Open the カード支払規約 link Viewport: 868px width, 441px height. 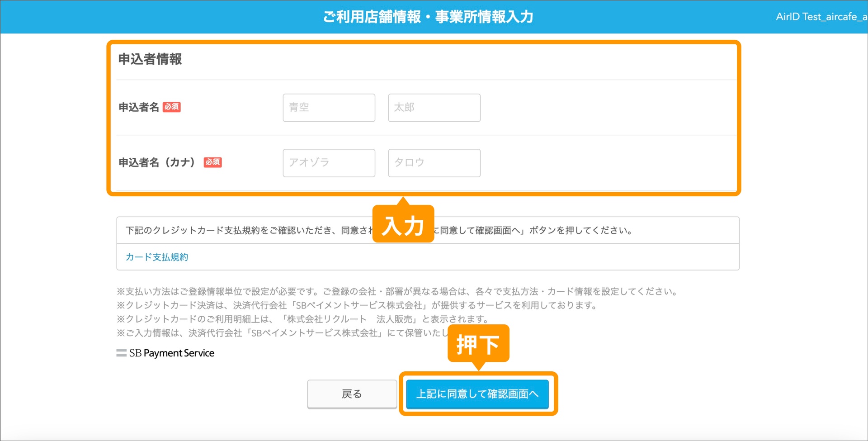coord(157,257)
